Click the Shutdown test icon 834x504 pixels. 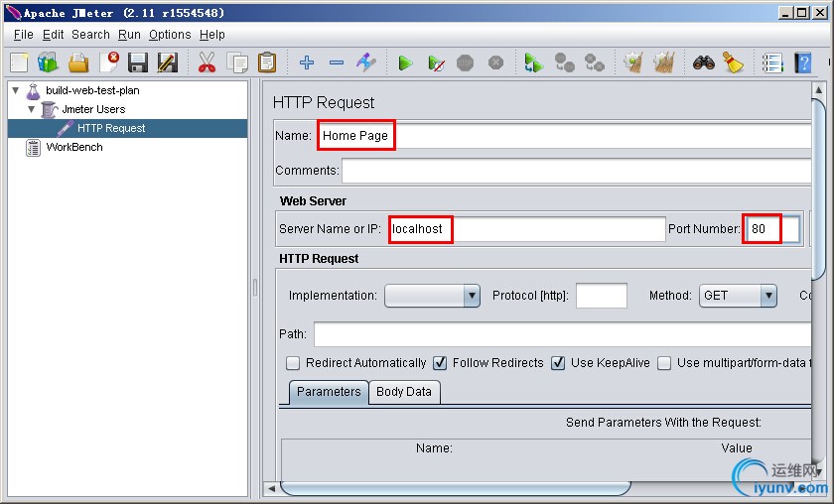pos(495,63)
